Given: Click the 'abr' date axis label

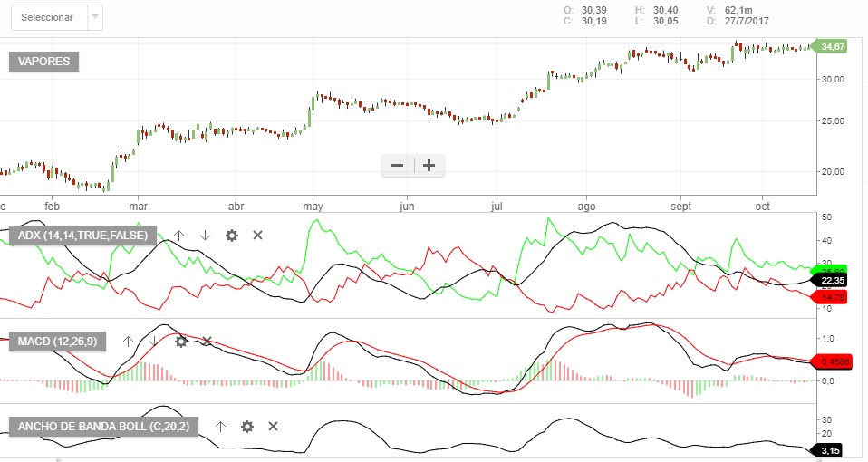Looking at the screenshot, I should (x=236, y=207).
